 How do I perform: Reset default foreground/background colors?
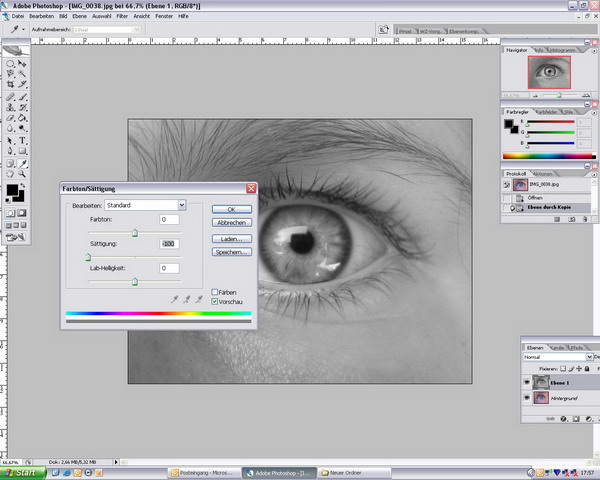tap(8, 200)
